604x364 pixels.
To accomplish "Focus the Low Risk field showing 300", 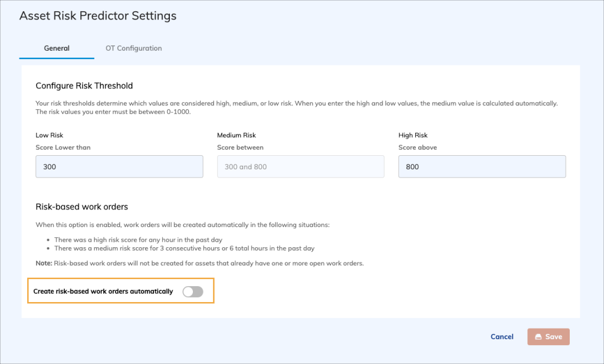I will (119, 167).
